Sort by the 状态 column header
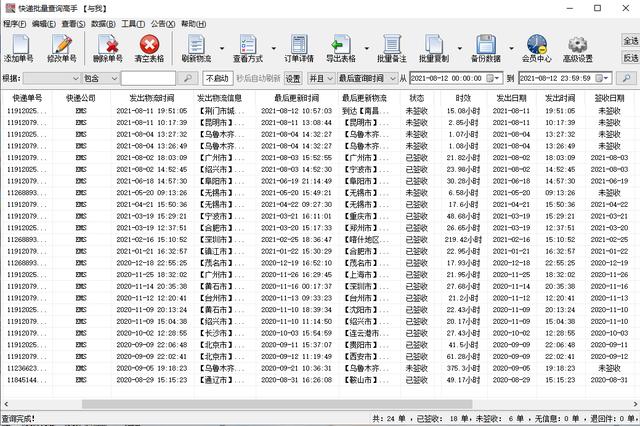640x426 pixels. pos(417,98)
